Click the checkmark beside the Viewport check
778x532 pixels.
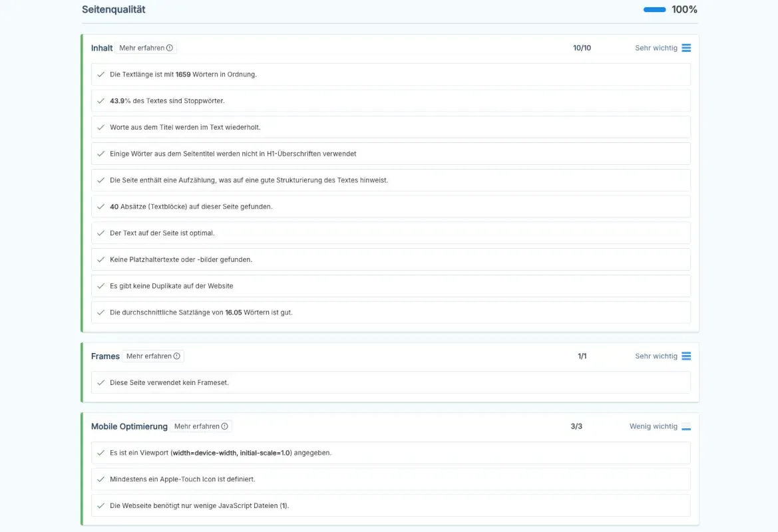(100, 452)
